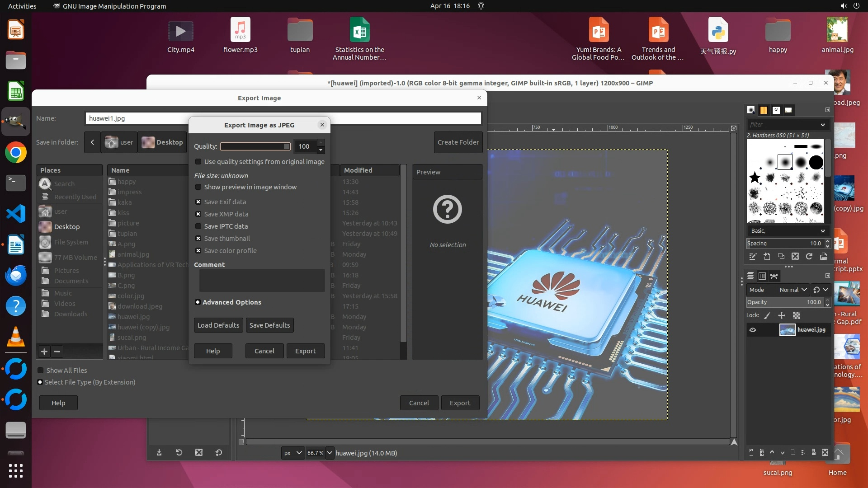
Task: Add a bookmark with plus button
Action: pyautogui.click(x=44, y=351)
